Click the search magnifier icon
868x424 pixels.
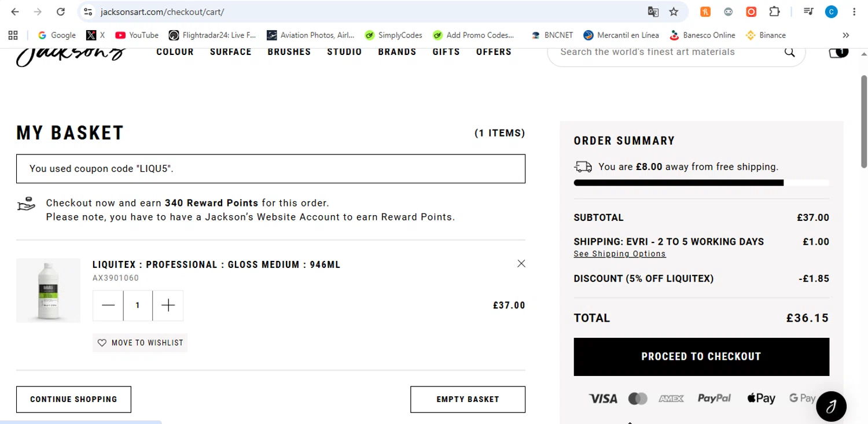point(789,52)
